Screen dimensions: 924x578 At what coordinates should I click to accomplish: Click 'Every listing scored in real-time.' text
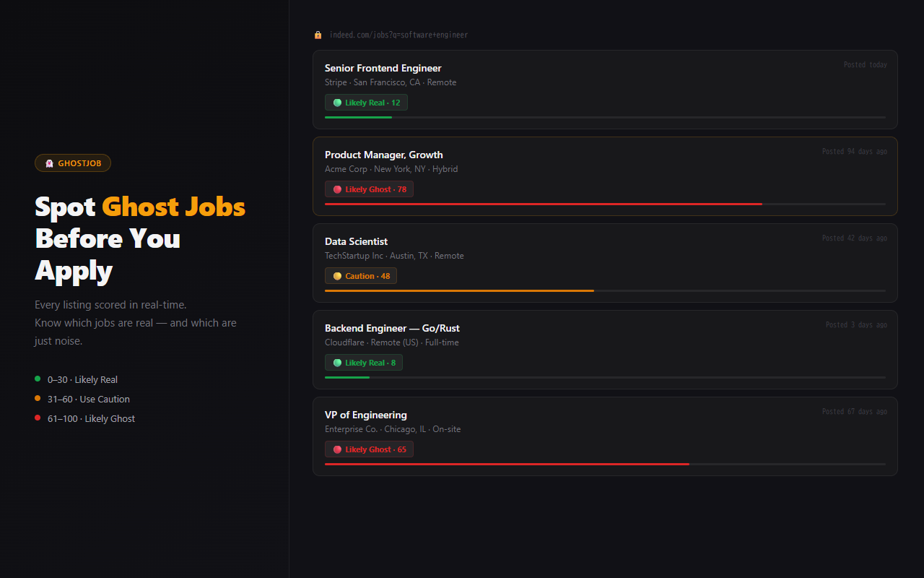tap(110, 305)
